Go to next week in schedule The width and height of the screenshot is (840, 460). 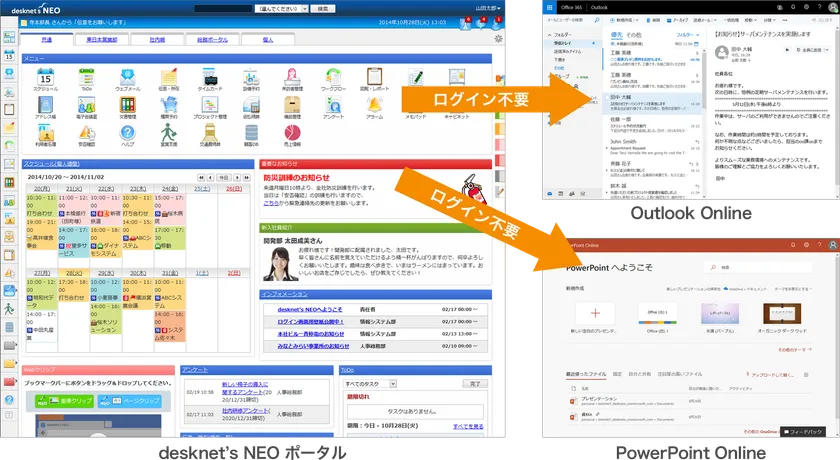tap(237, 177)
